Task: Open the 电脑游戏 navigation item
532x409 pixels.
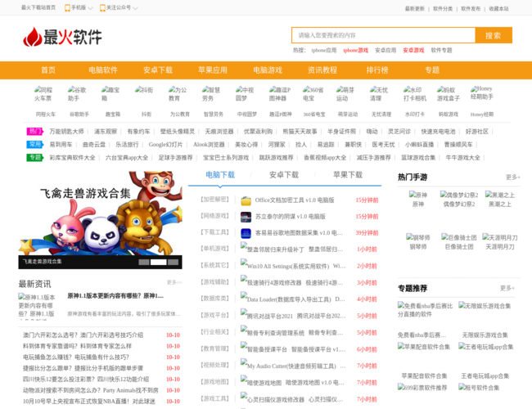Action: point(268,70)
